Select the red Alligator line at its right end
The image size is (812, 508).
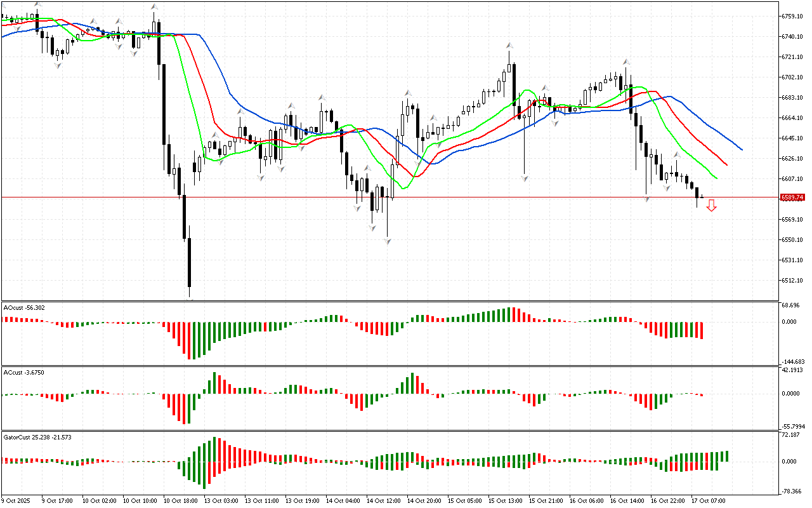tap(726, 164)
